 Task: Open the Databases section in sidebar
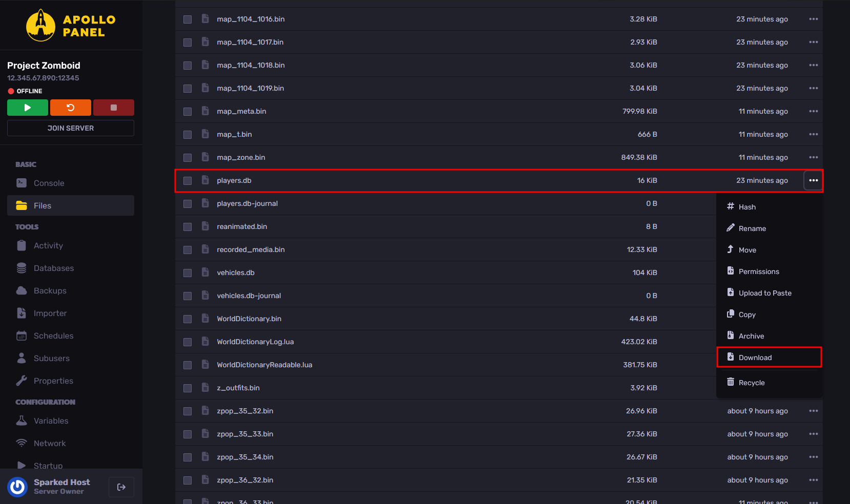coord(53,268)
